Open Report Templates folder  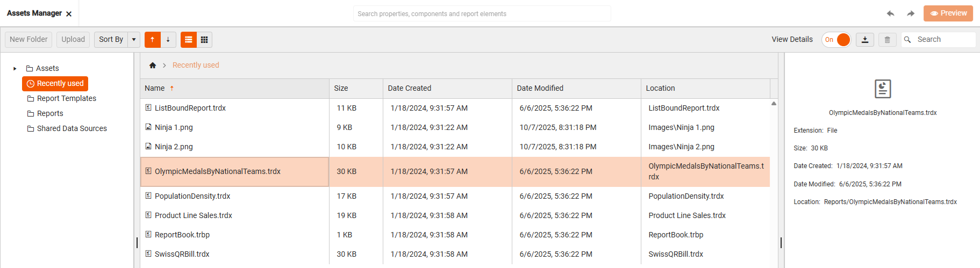pos(67,98)
